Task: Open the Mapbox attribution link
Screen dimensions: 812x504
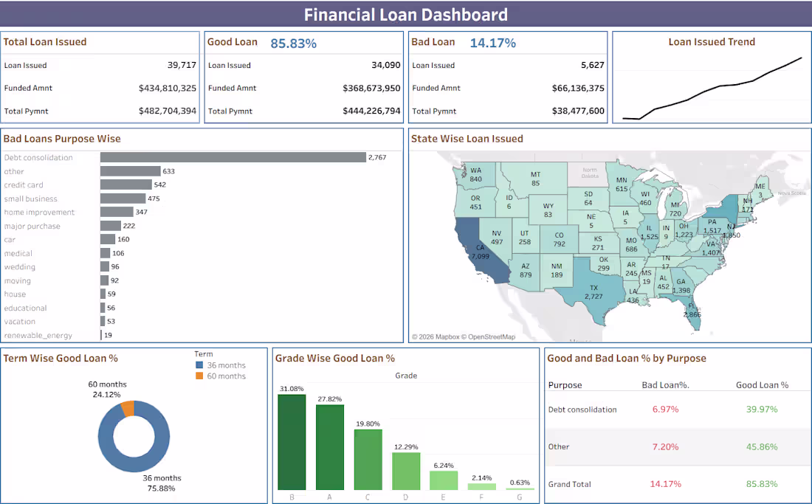Action: [436, 337]
